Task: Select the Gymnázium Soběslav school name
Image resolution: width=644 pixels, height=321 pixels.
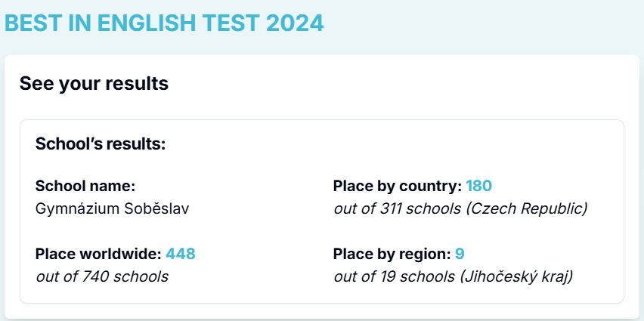Action: (x=113, y=208)
